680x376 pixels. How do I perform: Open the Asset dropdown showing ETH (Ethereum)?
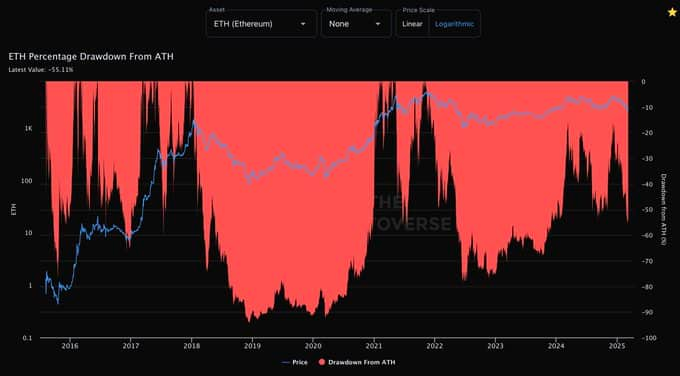tap(262, 24)
